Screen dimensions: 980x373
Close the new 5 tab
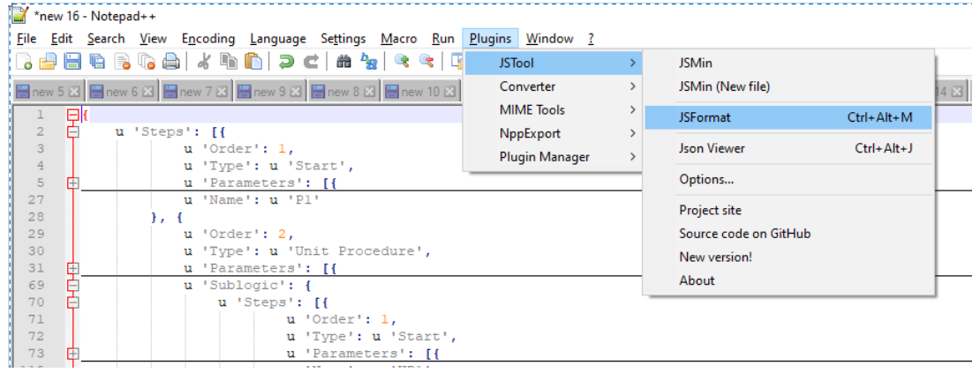(x=74, y=92)
